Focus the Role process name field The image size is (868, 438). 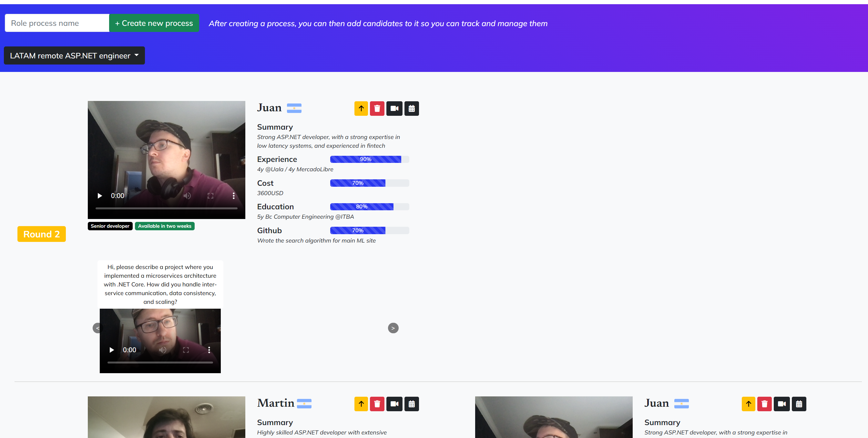click(x=57, y=23)
